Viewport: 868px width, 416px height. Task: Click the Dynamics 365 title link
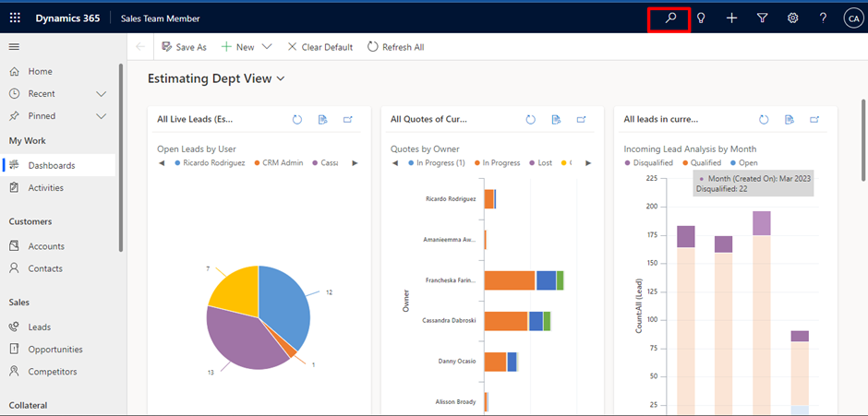pos(67,18)
